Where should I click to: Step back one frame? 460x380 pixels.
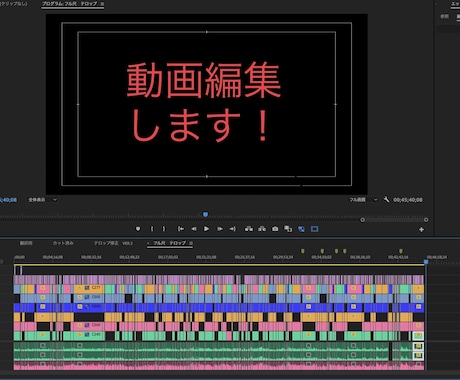click(x=194, y=229)
